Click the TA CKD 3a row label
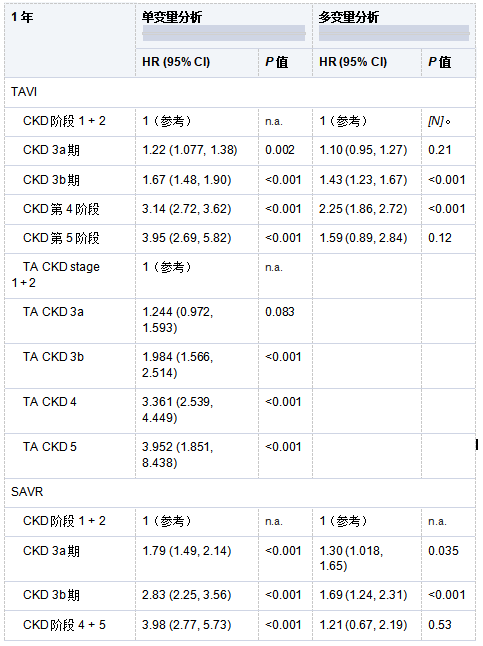Viewport: 483px width, 646px height. pos(53,312)
